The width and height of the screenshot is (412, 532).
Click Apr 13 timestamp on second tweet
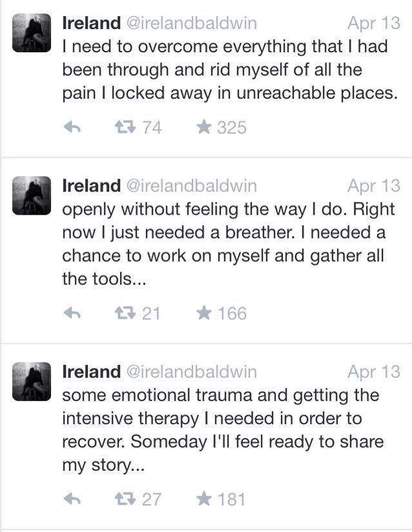pyautogui.click(x=374, y=186)
